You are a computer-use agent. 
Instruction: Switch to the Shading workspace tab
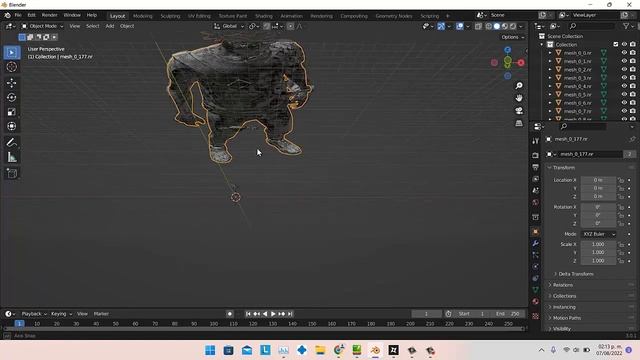click(x=264, y=16)
